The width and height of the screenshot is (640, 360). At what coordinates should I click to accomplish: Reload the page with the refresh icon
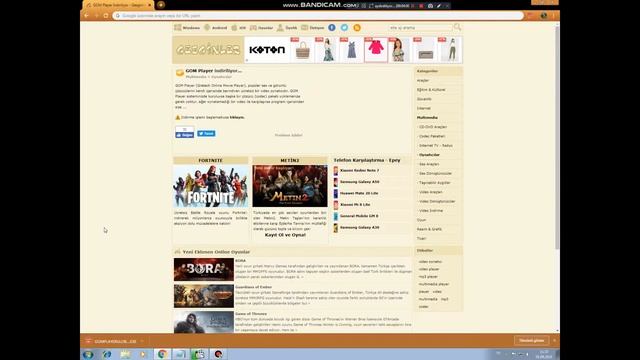(106, 16)
